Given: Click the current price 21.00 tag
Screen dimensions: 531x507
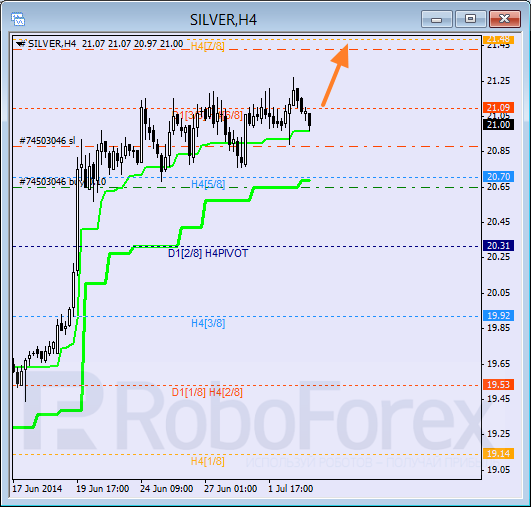Looking at the screenshot, I should [x=498, y=125].
